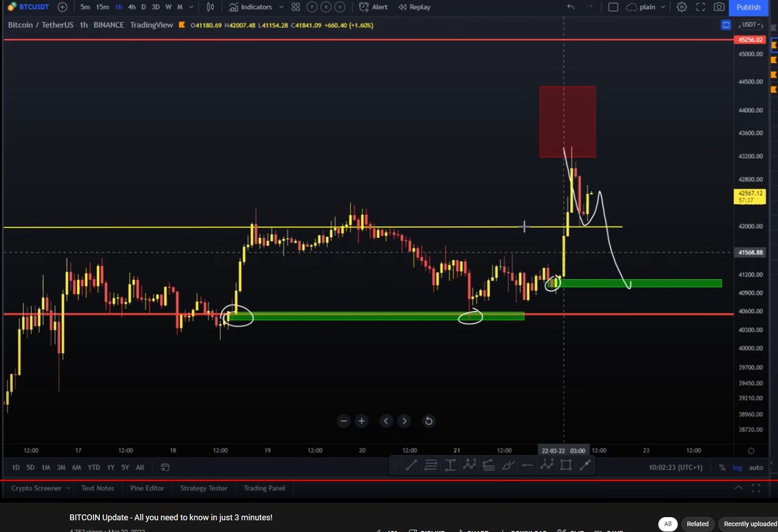Toggle log price scale
This screenshot has width=778, height=532.
click(738, 467)
